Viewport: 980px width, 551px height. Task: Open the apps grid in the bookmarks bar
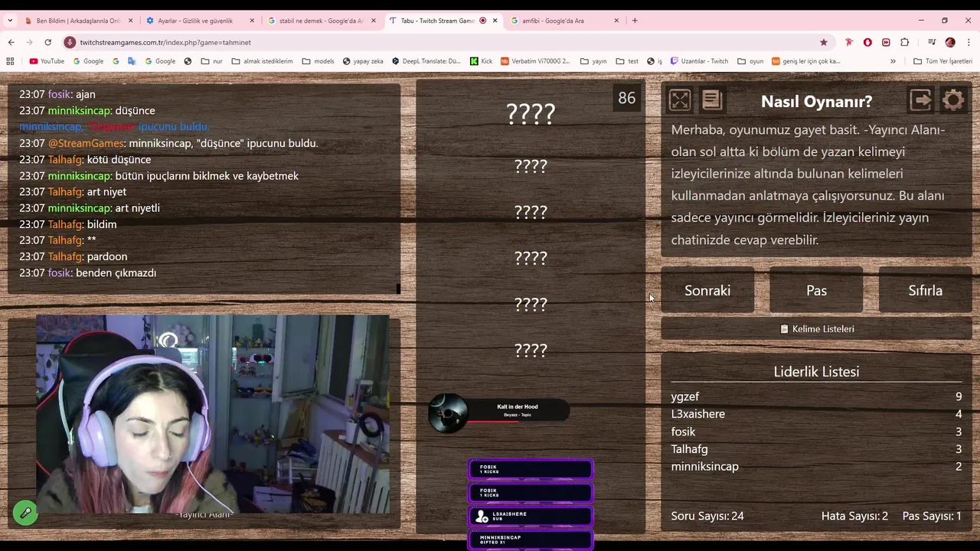click(10, 61)
